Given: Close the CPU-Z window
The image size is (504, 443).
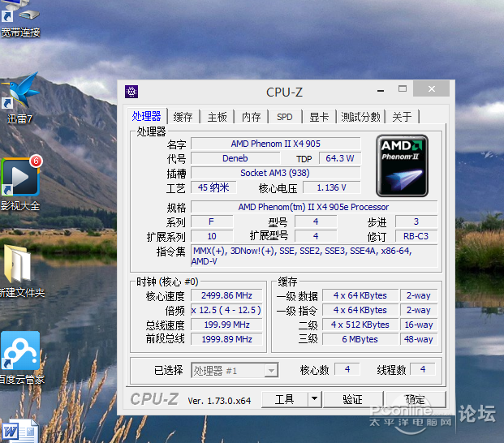Looking at the screenshot, I should pyautogui.click(x=431, y=88).
